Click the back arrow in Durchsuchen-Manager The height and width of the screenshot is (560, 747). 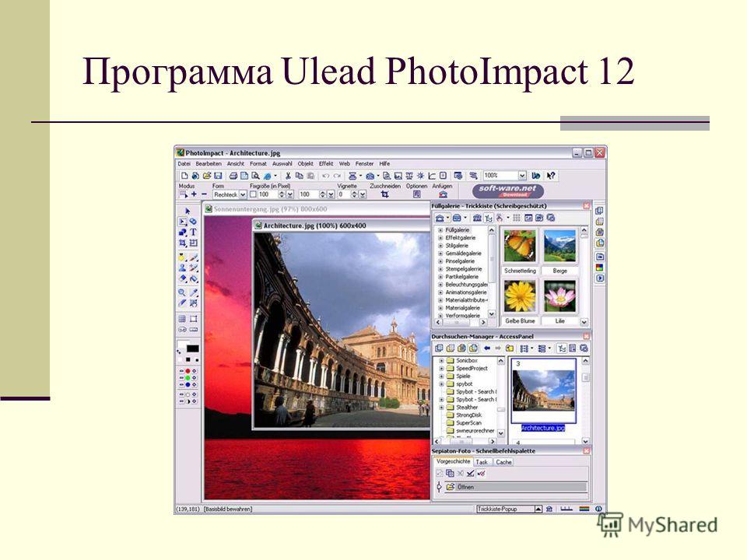click(487, 348)
